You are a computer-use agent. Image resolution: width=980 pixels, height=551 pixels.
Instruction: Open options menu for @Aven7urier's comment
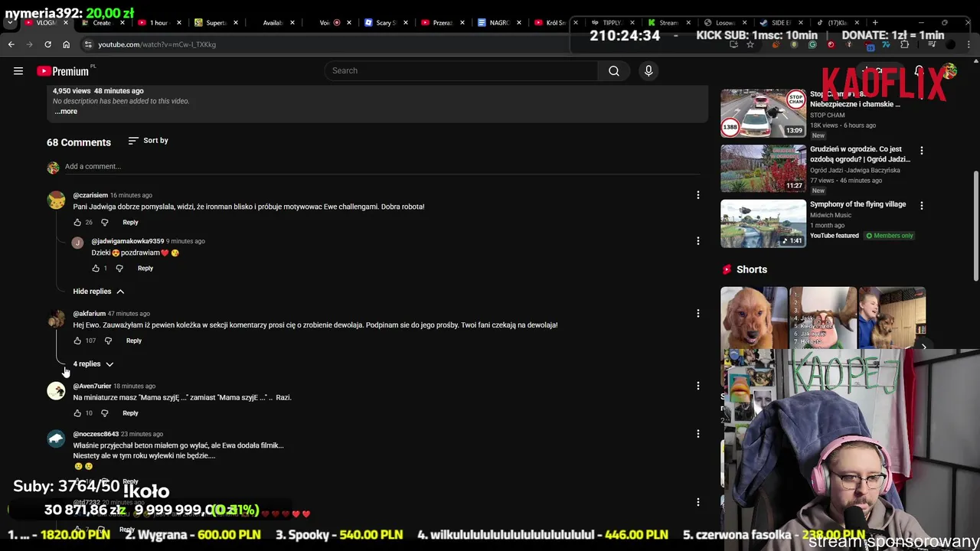tap(697, 386)
